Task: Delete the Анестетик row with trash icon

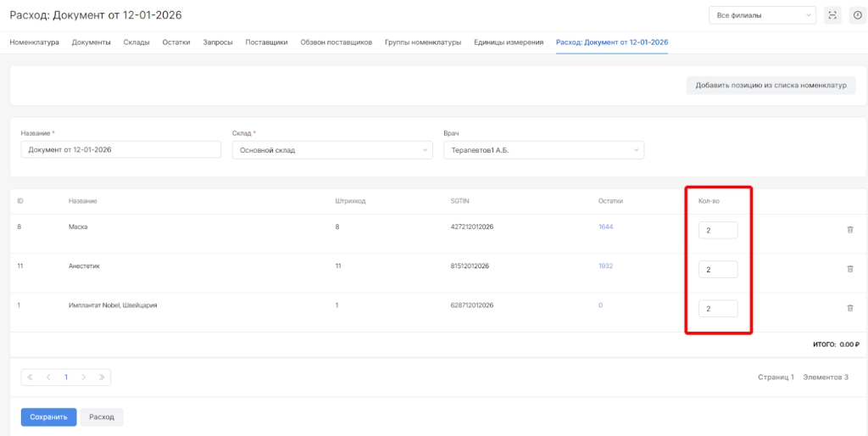Action: (x=850, y=269)
